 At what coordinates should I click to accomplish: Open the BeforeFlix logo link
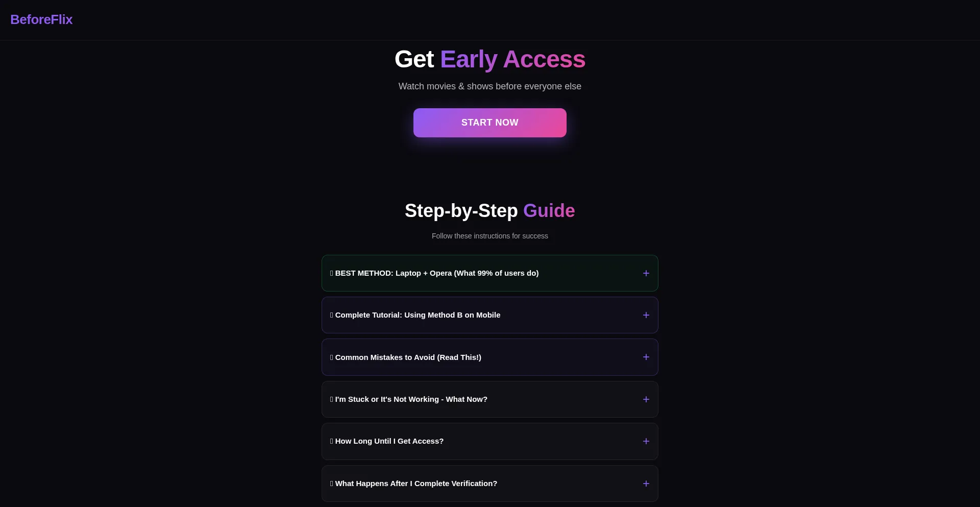pyautogui.click(x=41, y=19)
